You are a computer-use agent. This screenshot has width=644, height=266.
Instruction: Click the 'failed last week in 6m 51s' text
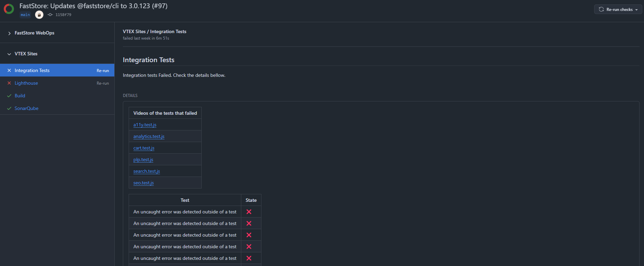146,38
